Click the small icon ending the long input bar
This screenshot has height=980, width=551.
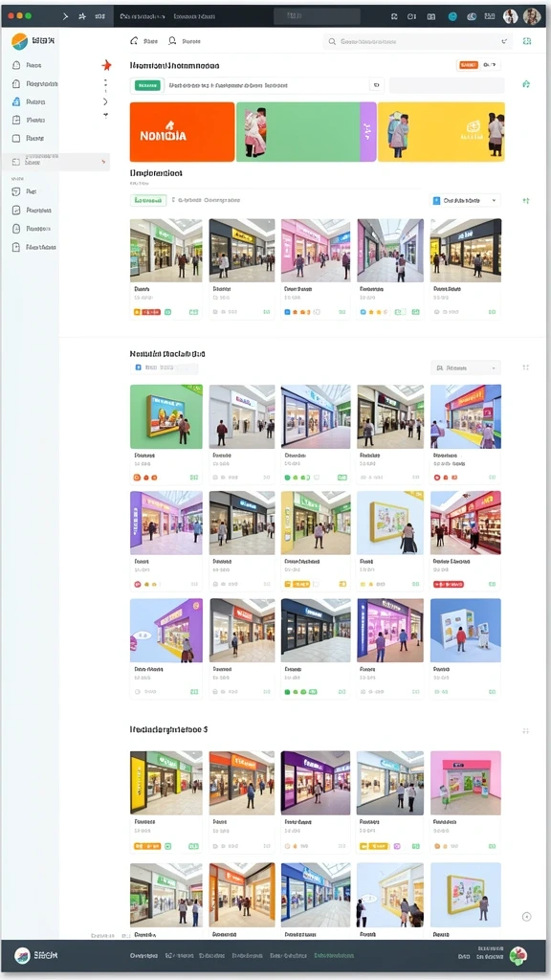(x=376, y=85)
